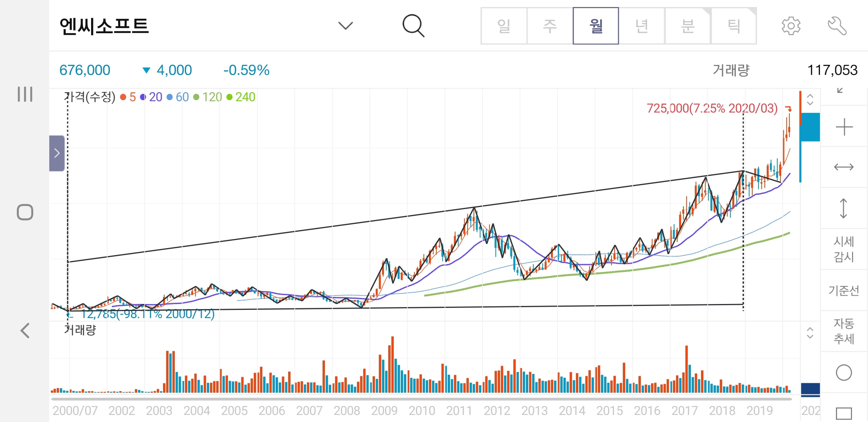Tap the 240-period moving average legend

241,97
